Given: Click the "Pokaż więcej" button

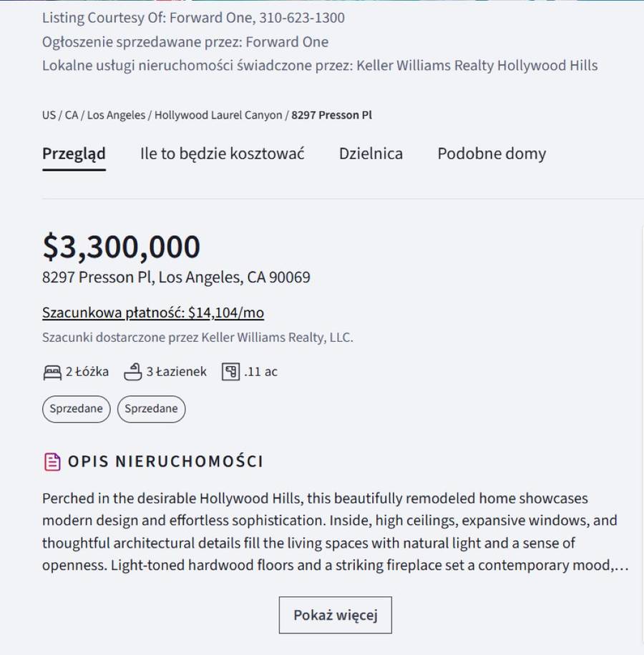Looking at the screenshot, I should (335, 615).
